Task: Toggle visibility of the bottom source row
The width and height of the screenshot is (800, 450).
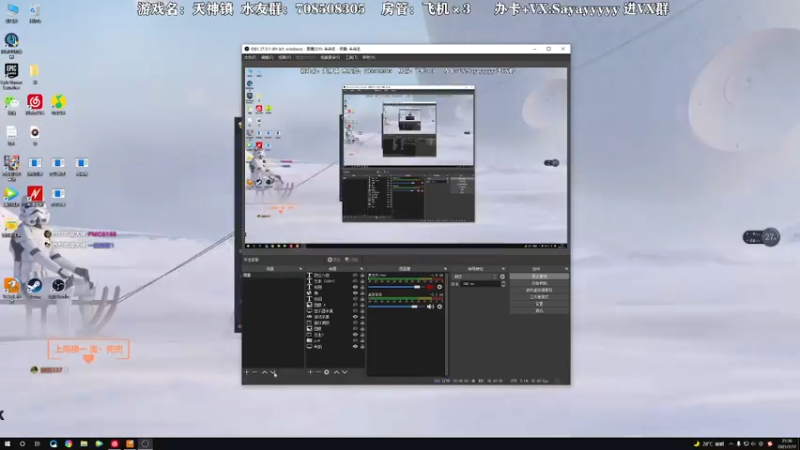Action: click(x=355, y=346)
